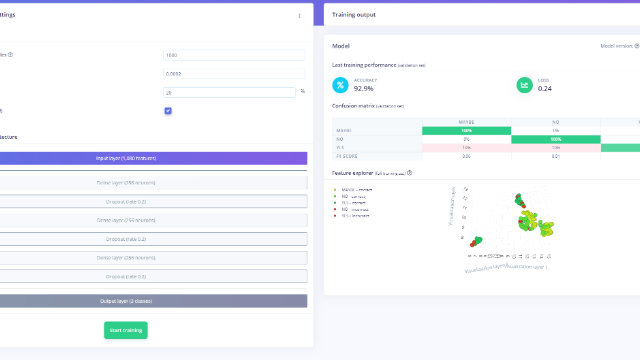Open the three-dot menu in settings panel
The height and width of the screenshot is (360, 640).
point(299,16)
